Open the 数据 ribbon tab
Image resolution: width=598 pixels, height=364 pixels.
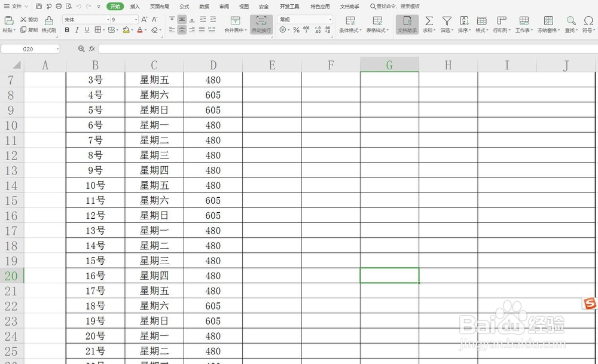203,6
